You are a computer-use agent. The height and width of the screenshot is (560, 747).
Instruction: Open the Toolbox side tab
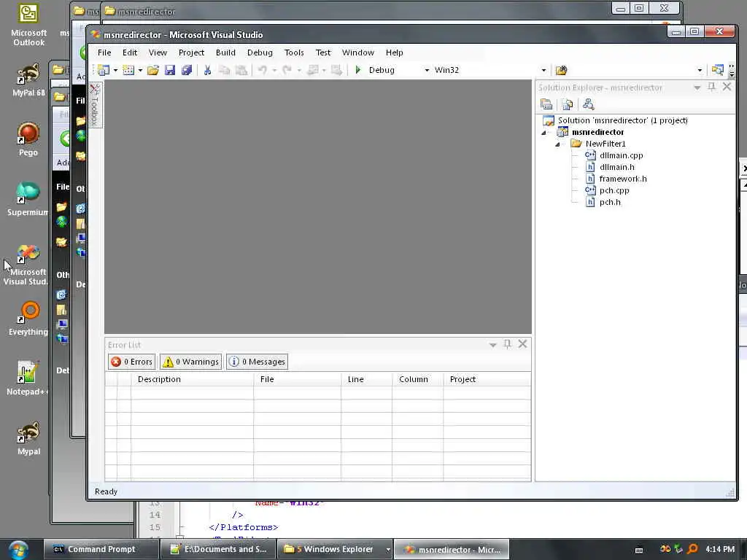click(95, 105)
